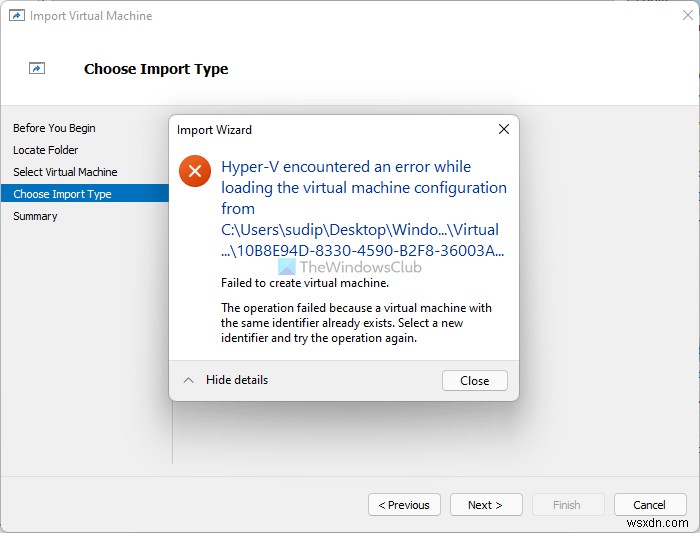Click the import arrow icon in wizard header

[37, 69]
